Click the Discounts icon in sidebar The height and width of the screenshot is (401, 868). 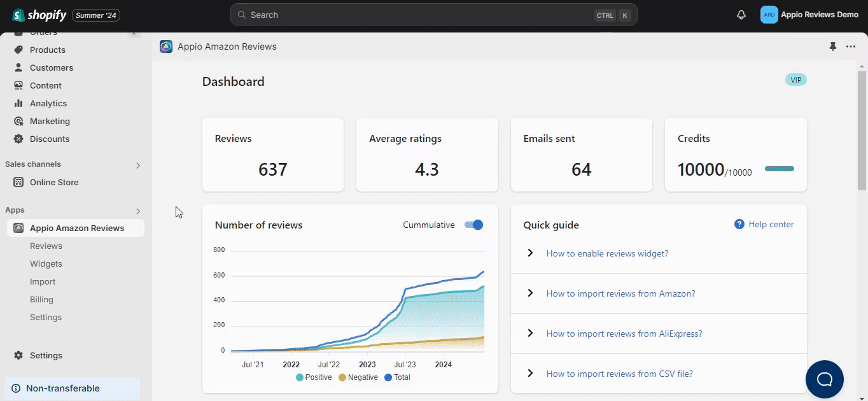(18, 139)
